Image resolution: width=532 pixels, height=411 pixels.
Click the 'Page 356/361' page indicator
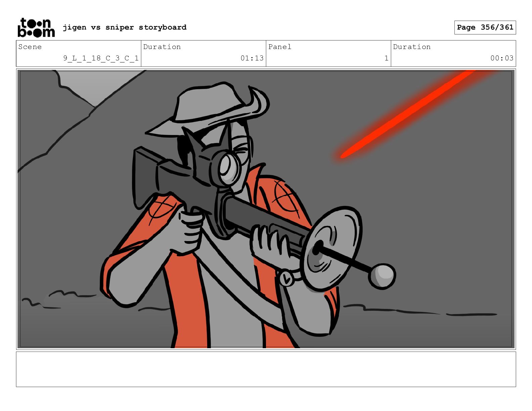tap(485, 28)
